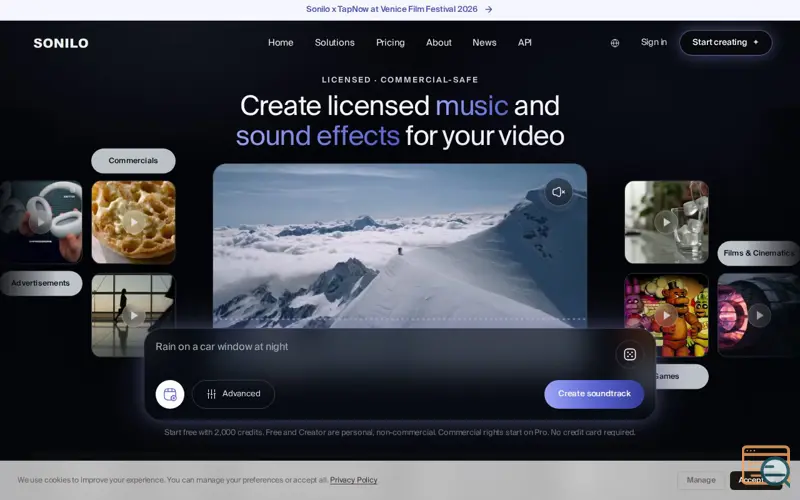This screenshot has width=800, height=500.
Task: Select the Advertisements tag
Action: (41, 283)
